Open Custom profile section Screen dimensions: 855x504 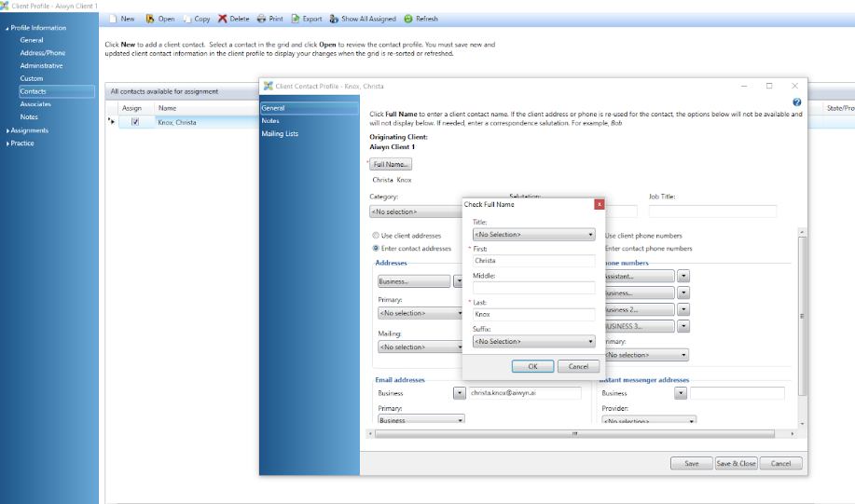(32, 78)
